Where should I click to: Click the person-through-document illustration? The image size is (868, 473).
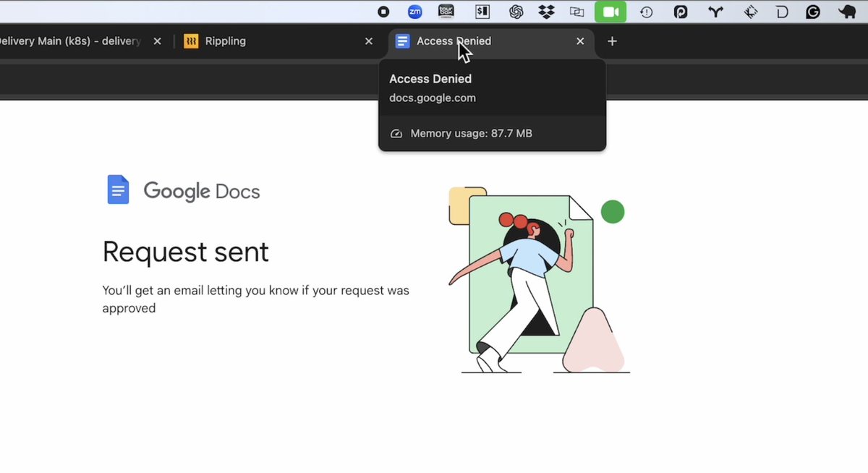[x=539, y=281]
